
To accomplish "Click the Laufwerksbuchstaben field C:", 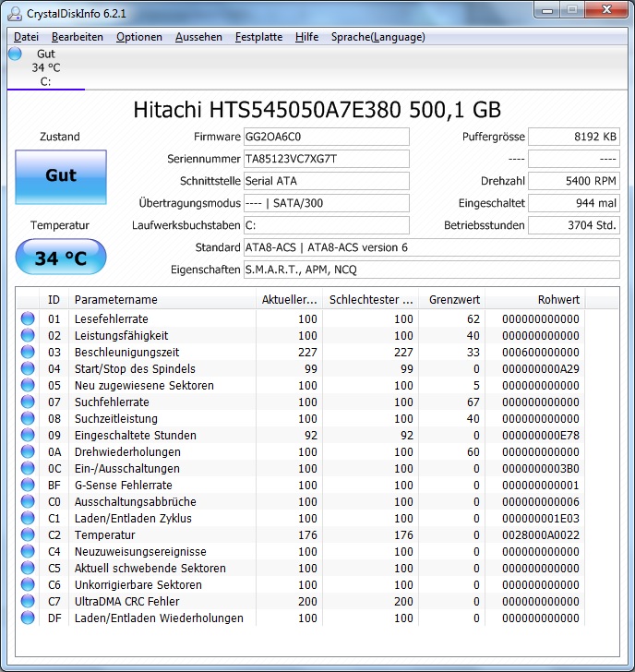I will [x=327, y=225].
